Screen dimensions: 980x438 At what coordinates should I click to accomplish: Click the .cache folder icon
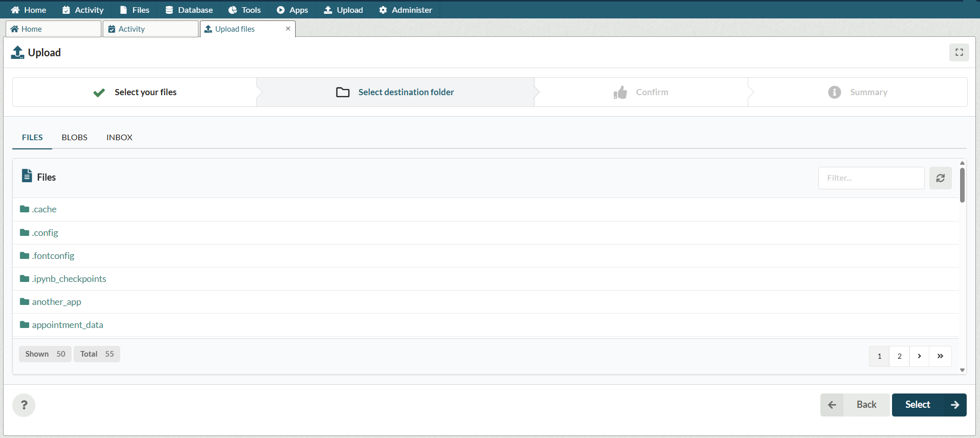pyautogui.click(x=25, y=209)
